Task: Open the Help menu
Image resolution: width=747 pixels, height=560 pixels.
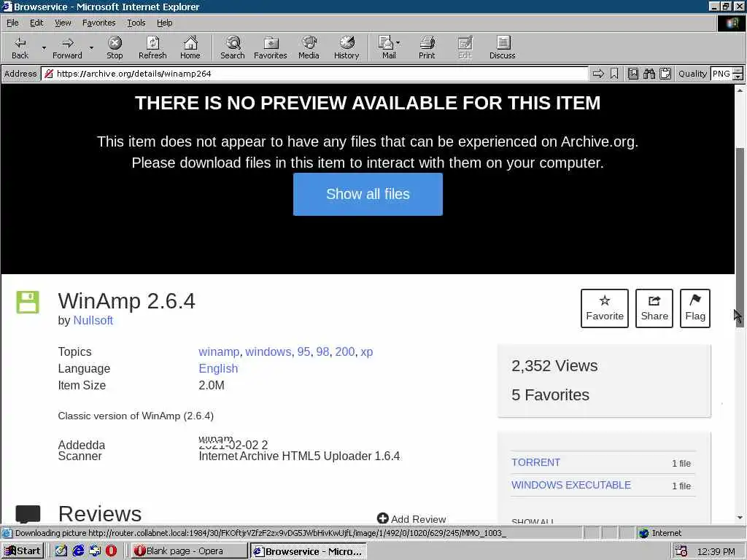Action: tap(164, 23)
